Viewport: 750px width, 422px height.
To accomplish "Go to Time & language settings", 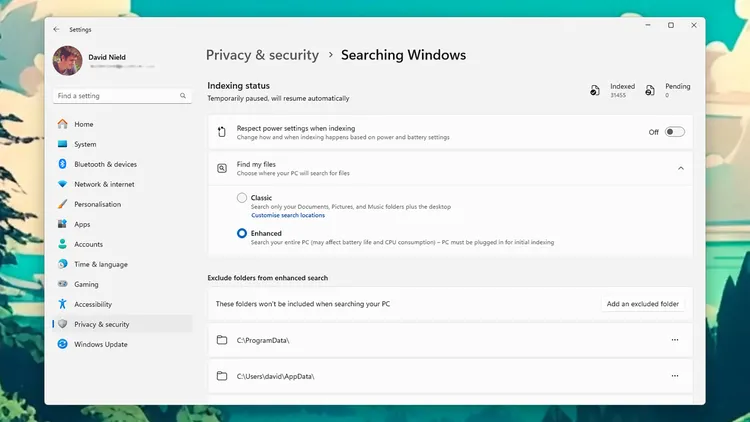I will coord(100,264).
